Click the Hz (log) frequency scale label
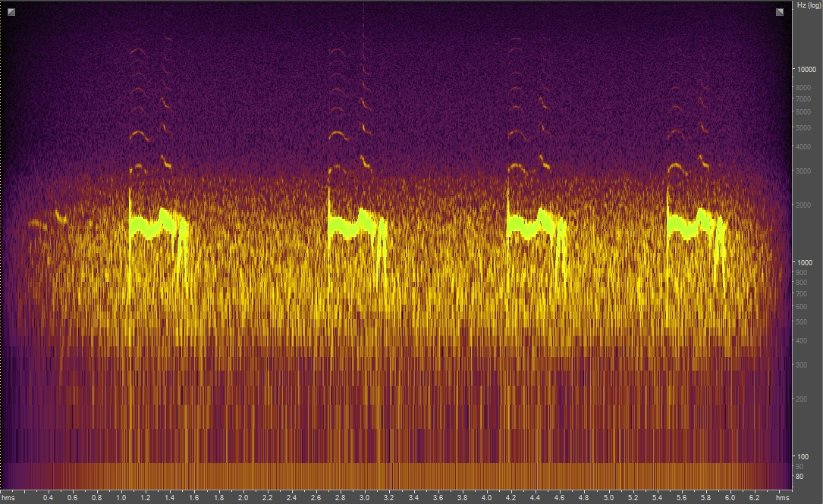Screen dimensions: 823x504 tap(807, 8)
